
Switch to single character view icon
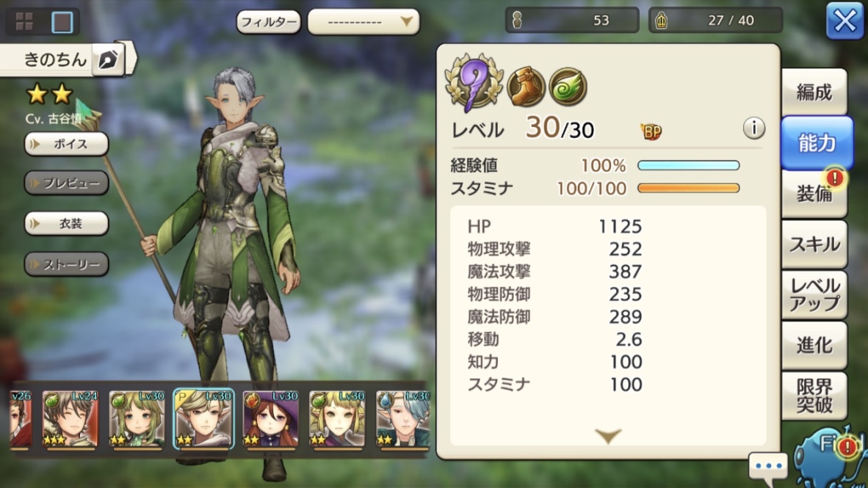pos(62,21)
